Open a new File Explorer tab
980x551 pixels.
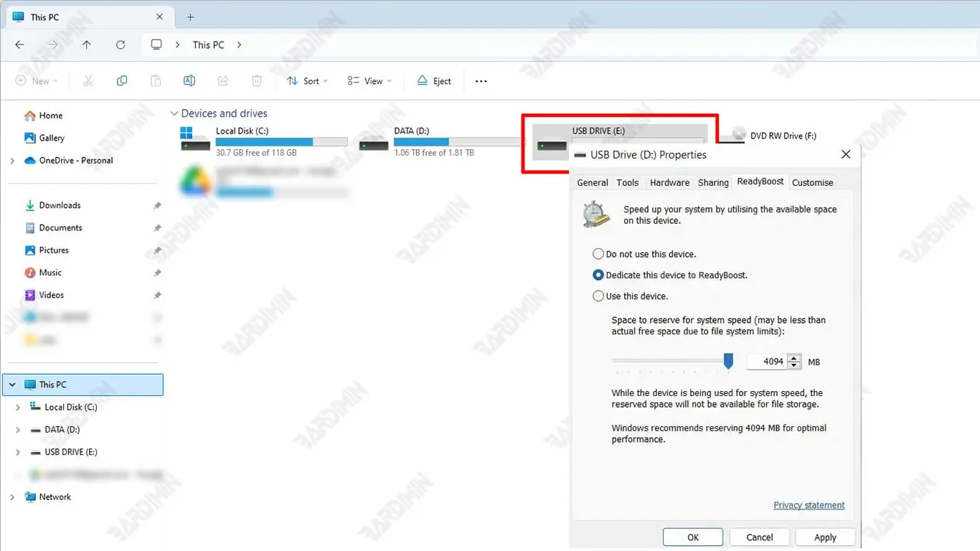[190, 17]
